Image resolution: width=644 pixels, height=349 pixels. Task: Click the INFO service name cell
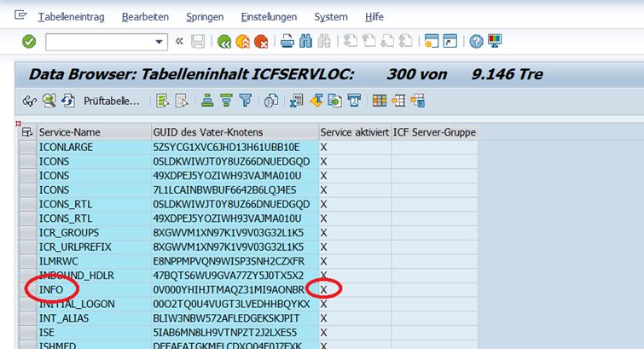point(94,290)
